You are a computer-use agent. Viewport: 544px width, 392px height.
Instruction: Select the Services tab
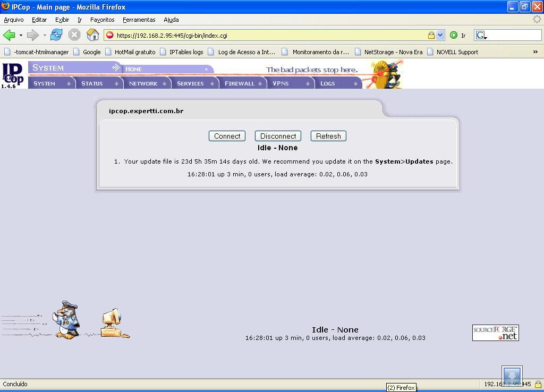190,83
